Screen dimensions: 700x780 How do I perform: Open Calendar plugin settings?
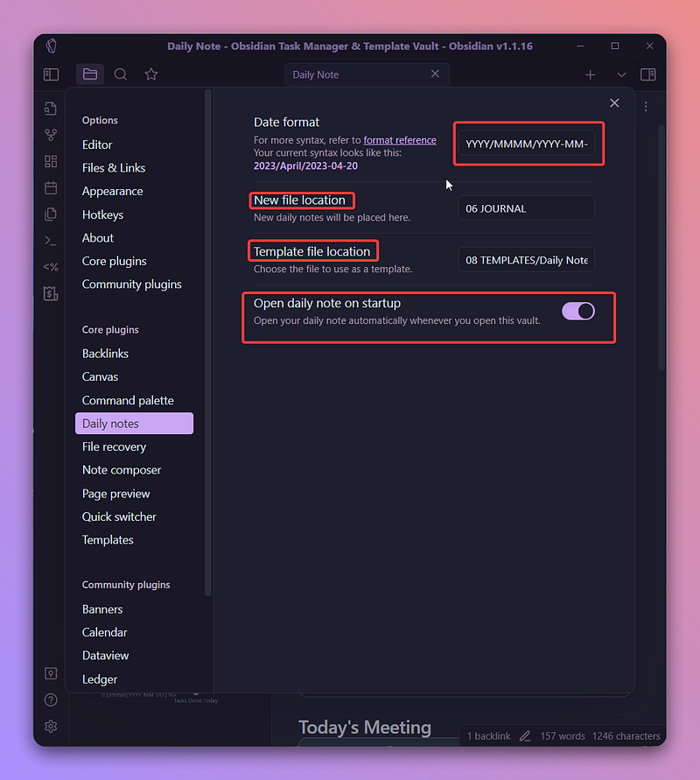point(105,632)
